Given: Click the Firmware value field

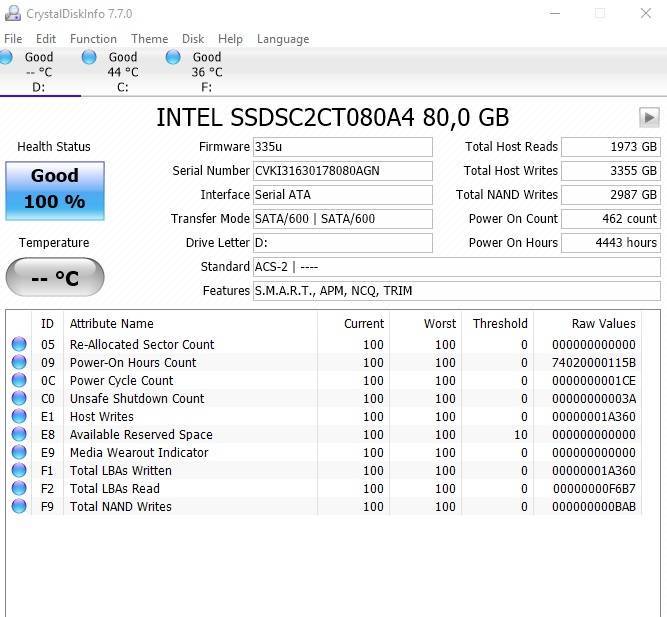Looking at the screenshot, I should (x=343, y=147).
